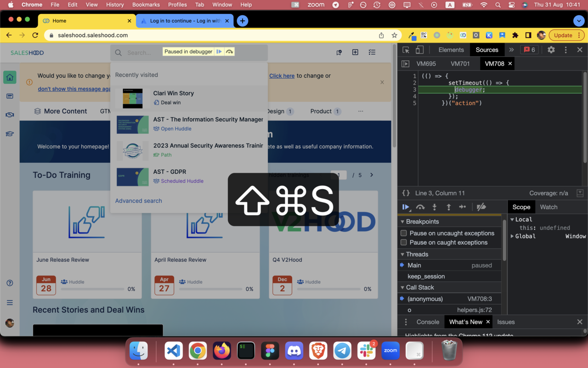Switch to the VM701 source tab
Image resolution: width=588 pixels, height=368 pixels.
(x=460, y=63)
